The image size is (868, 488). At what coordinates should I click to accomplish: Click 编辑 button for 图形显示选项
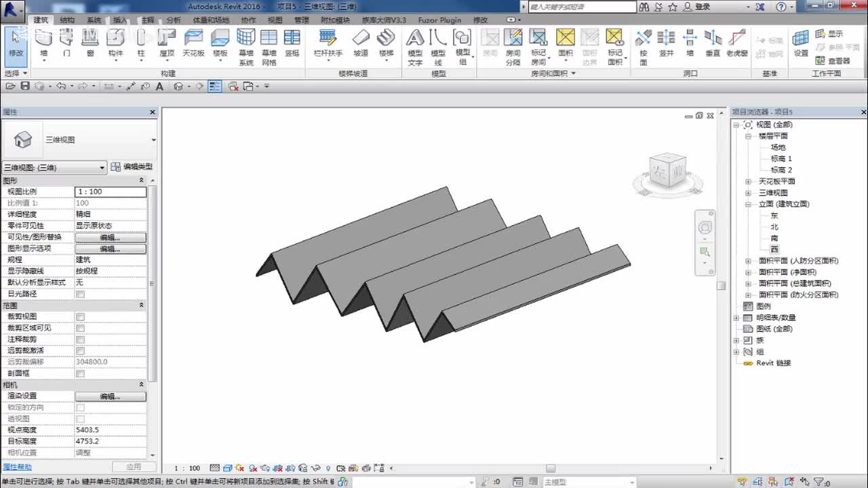tap(111, 249)
